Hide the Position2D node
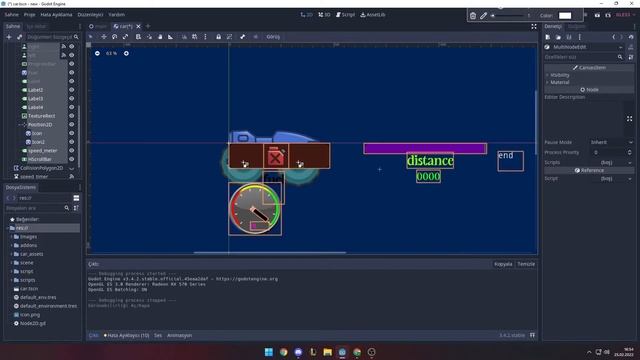 click(71, 124)
